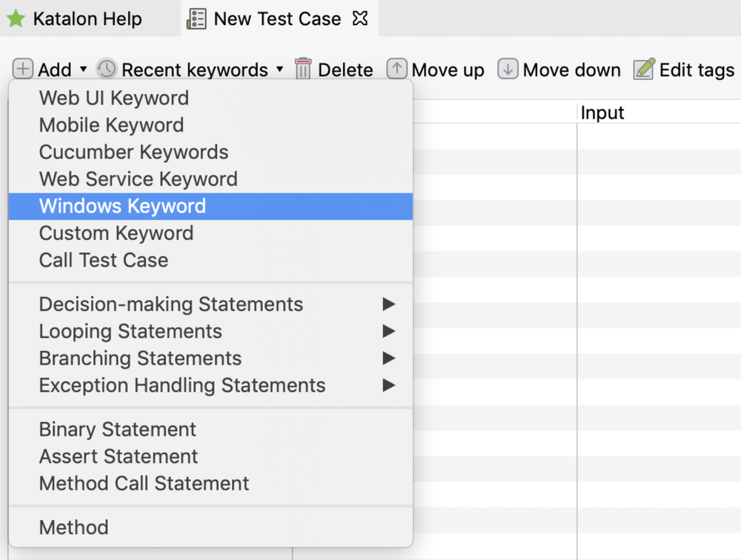Select Web UI Keyword from the menu
The image size is (741, 560).
pyautogui.click(x=113, y=98)
